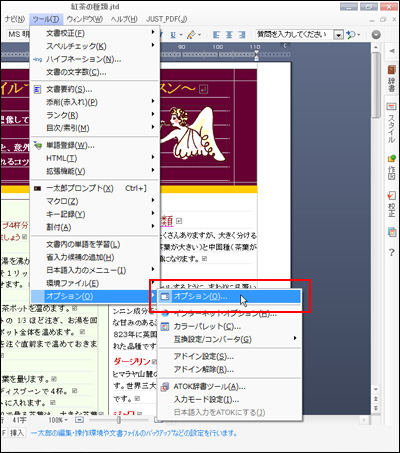Image resolution: width=400 pixels, height=453 pixels.
Task: Open highlighter pen color dropdown
Action: tap(200, 35)
